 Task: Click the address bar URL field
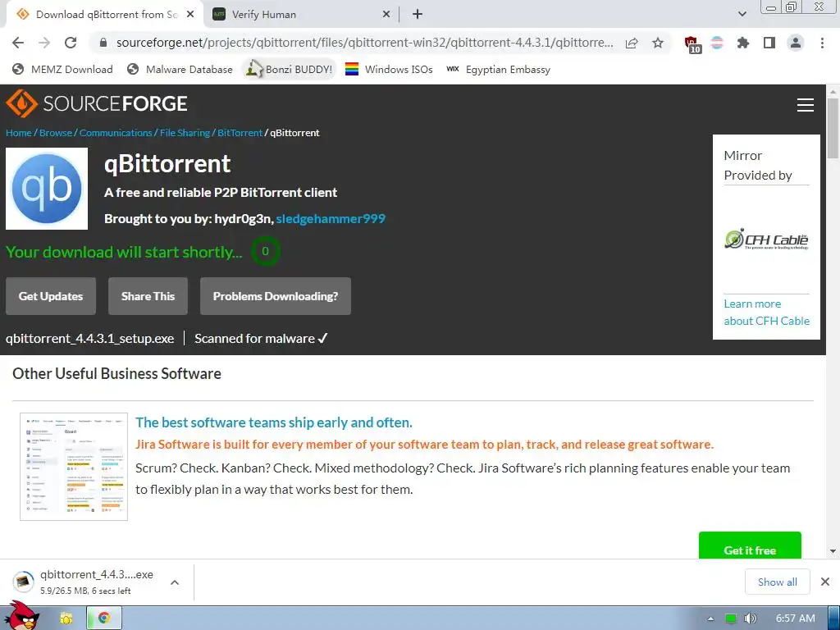[364, 43]
